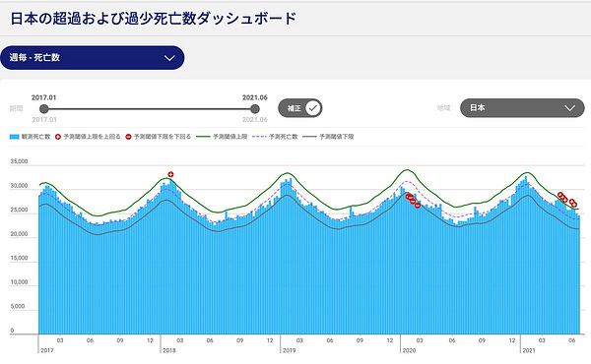The image size is (591, 364).
Task: Click the 2021 year label on x-axis
Action: tap(529, 350)
